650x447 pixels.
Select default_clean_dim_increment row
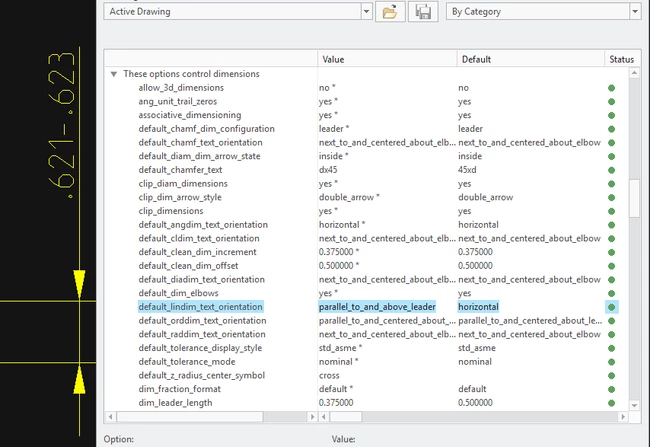pyautogui.click(x=197, y=252)
